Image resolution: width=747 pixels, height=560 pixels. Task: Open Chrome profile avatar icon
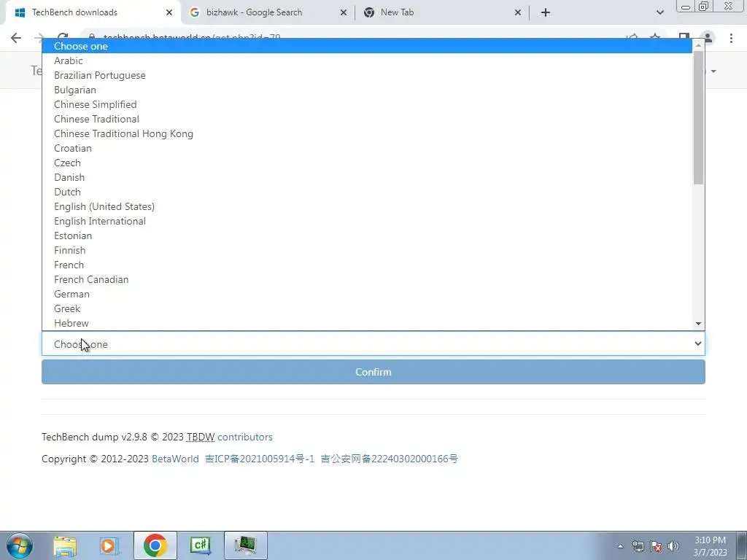point(708,38)
